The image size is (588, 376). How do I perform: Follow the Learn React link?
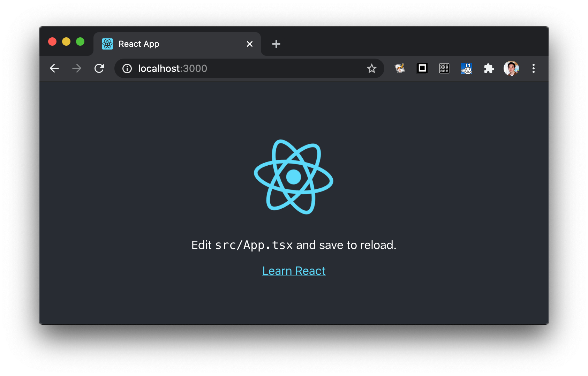[294, 271]
